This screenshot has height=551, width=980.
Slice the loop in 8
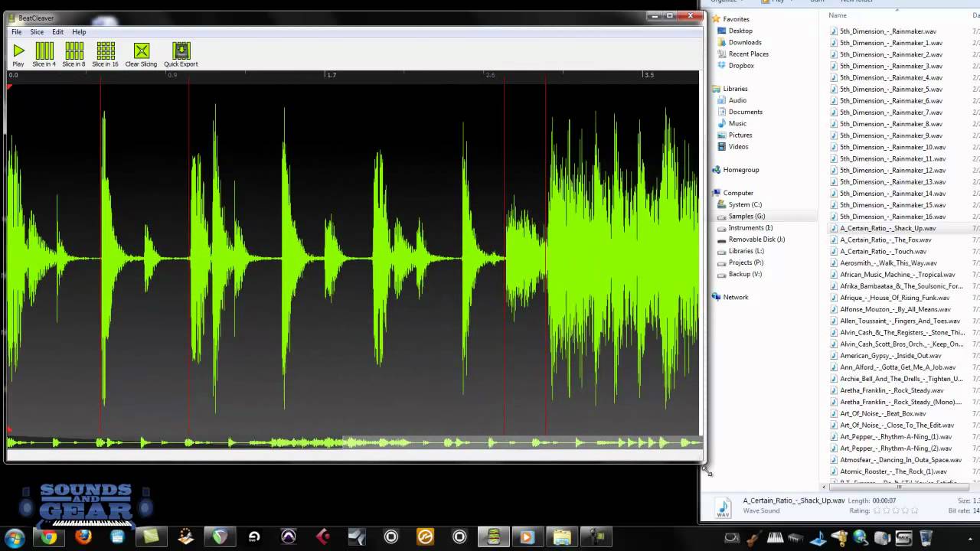(73, 55)
